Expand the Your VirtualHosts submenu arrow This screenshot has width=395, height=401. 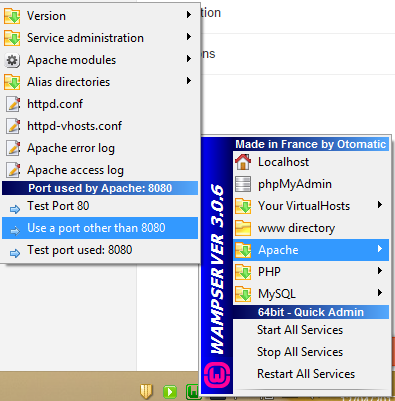click(x=380, y=205)
